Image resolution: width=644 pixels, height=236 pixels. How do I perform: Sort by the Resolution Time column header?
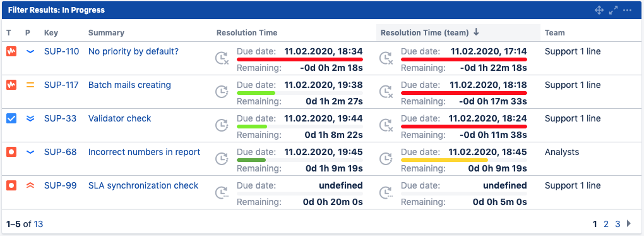click(x=247, y=32)
